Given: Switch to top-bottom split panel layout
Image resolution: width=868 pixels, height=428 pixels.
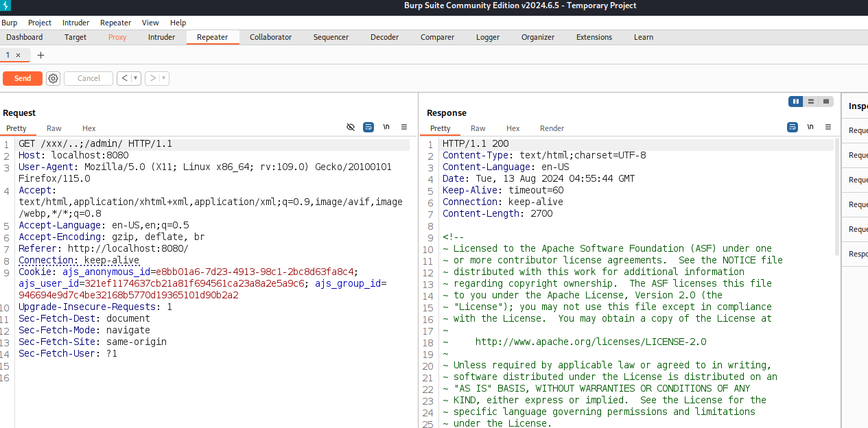Looking at the screenshot, I should click(x=811, y=102).
